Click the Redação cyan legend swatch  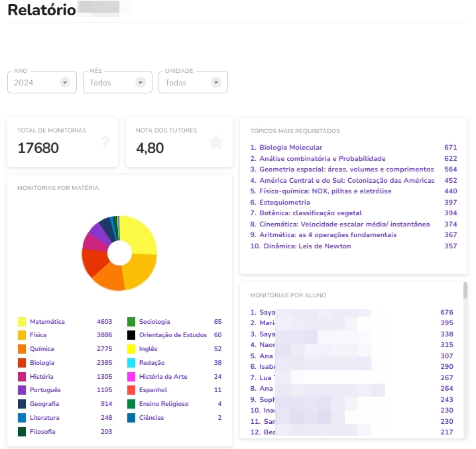coord(131,363)
